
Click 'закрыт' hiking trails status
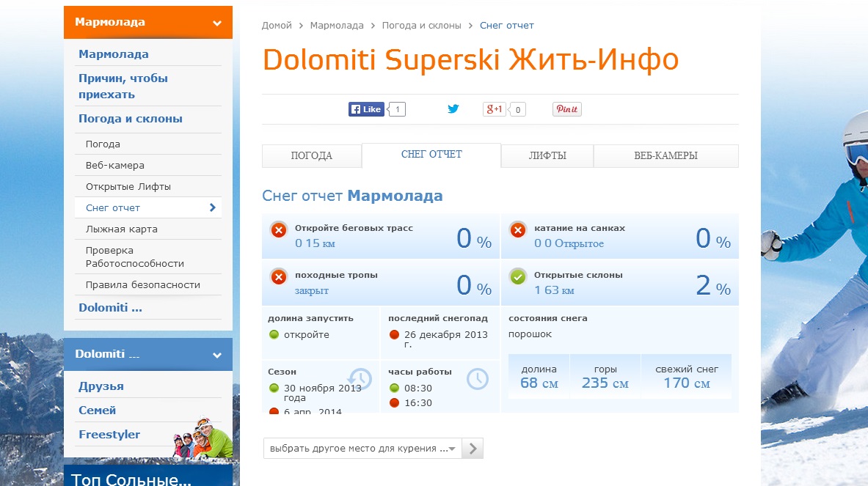pyautogui.click(x=312, y=291)
